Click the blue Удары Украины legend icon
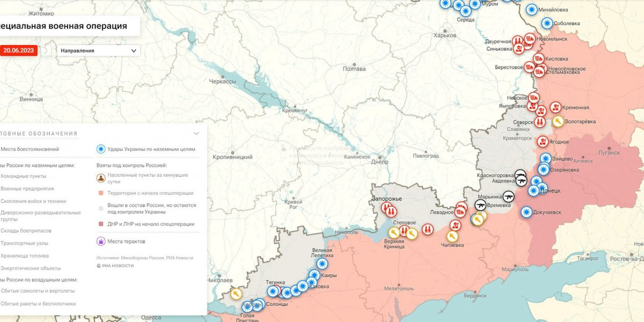Screen dimensions: 644x322 coord(100,149)
